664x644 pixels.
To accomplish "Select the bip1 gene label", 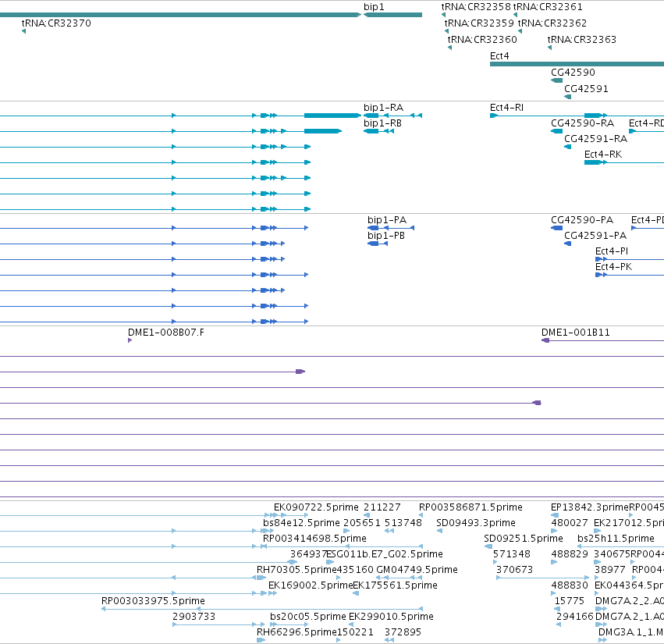I will 374,7.
